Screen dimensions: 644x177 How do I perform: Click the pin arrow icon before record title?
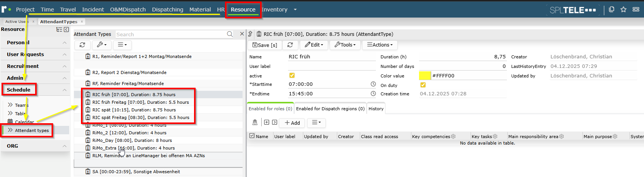[x=250, y=34]
